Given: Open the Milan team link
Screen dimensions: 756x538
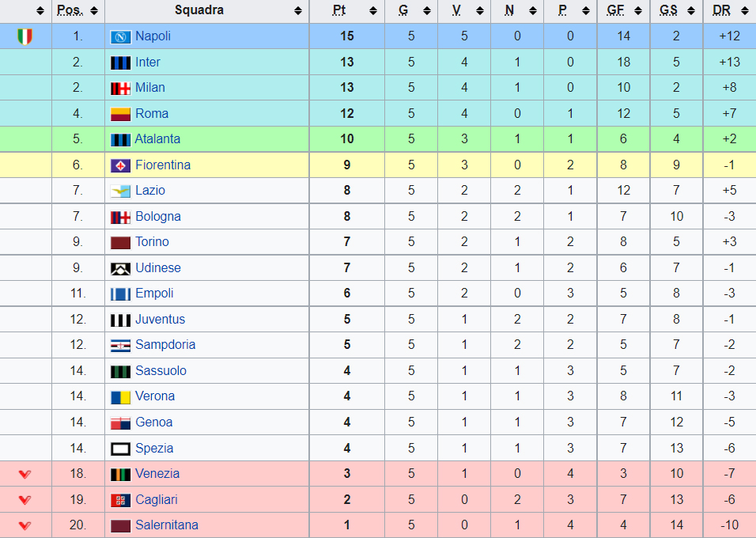Looking at the screenshot, I should point(150,87).
